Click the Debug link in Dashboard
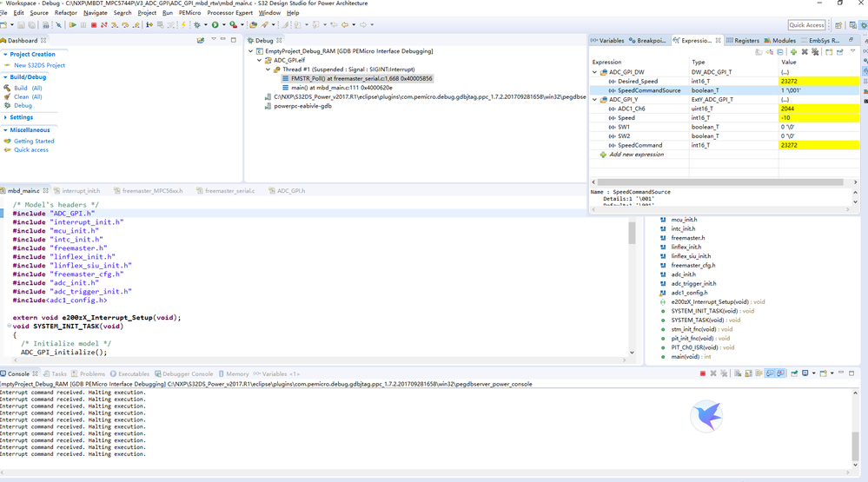 pos(23,106)
